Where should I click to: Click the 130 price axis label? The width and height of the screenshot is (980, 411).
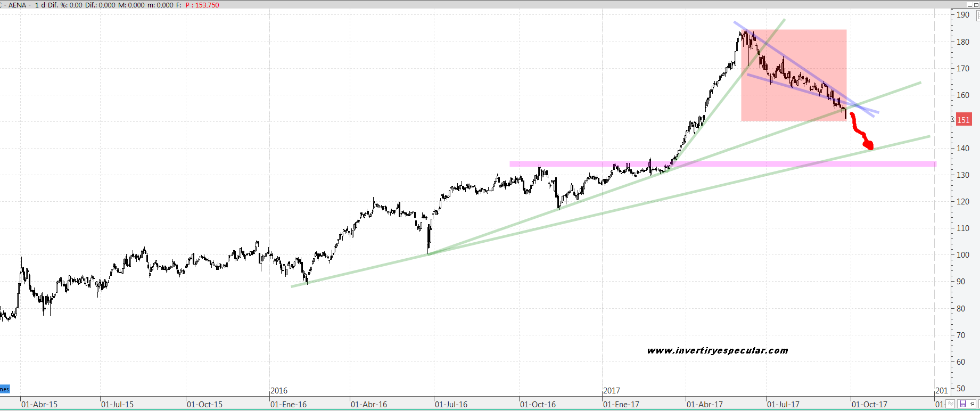click(963, 175)
